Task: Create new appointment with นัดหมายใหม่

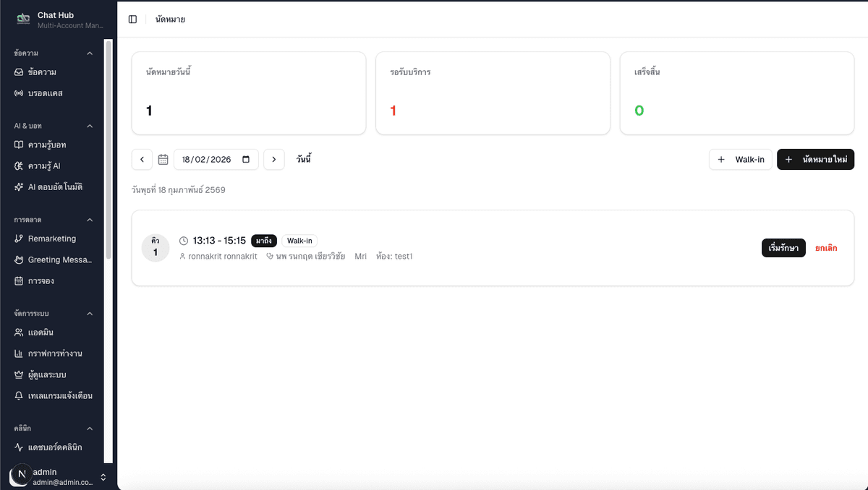Action: [x=815, y=160]
